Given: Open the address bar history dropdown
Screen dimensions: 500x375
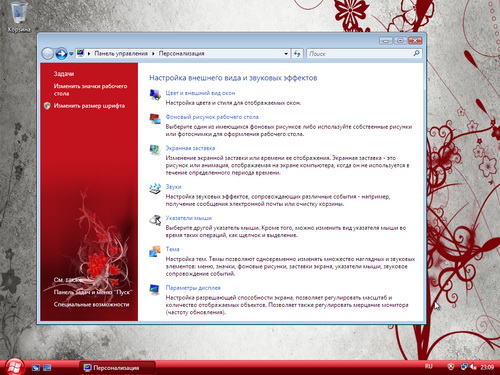Looking at the screenshot, I should pyautogui.click(x=286, y=54).
